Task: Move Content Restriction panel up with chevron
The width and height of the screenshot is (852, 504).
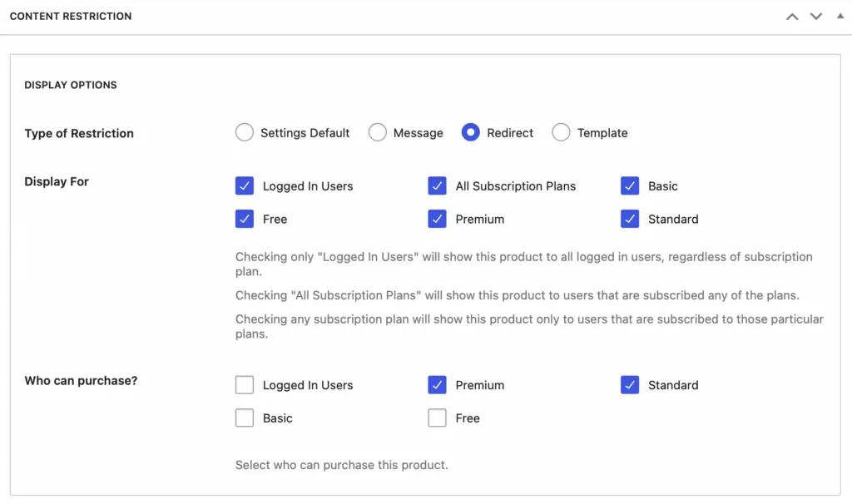Action: point(792,17)
